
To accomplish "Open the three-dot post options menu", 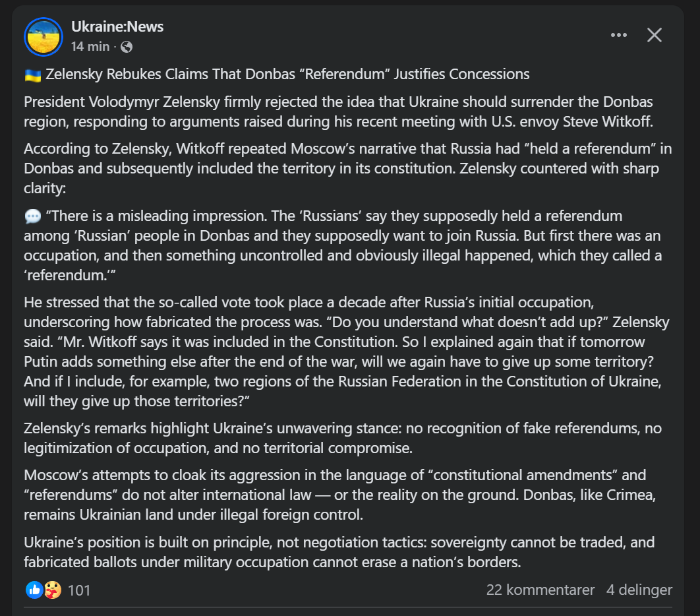I will (618, 35).
